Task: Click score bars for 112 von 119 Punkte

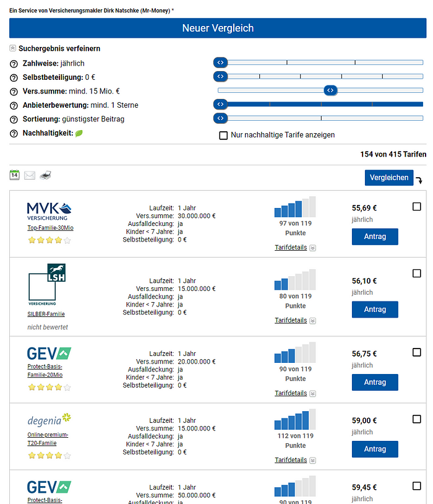Action: (295, 419)
